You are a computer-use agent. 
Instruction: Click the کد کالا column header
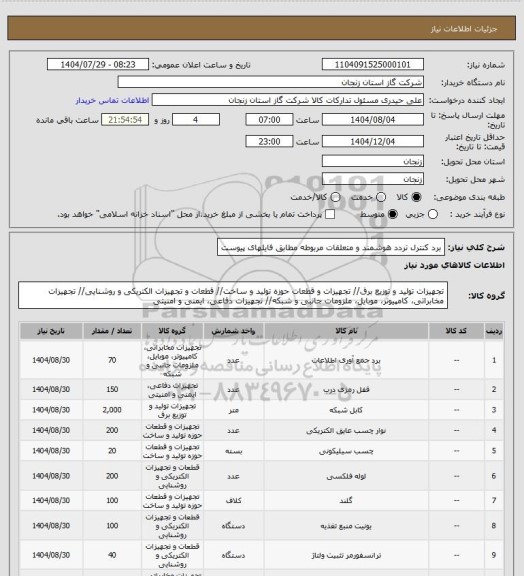tap(456, 331)
